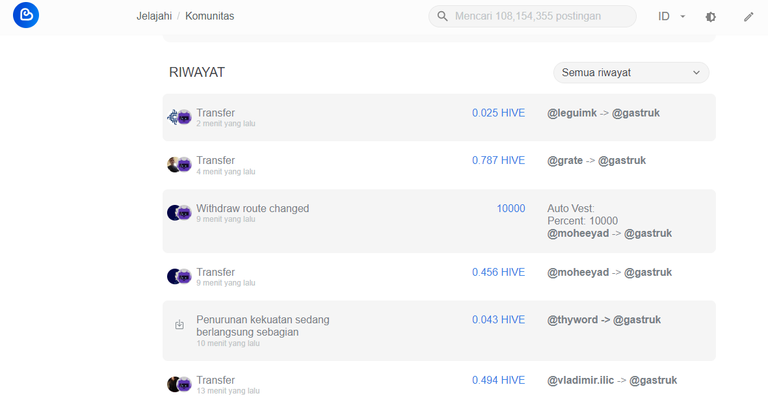Click the 4 menit yang lalu timestamp
Image resolution: width=768 pixels, height=404 pixels.
(x=226, y=172)
